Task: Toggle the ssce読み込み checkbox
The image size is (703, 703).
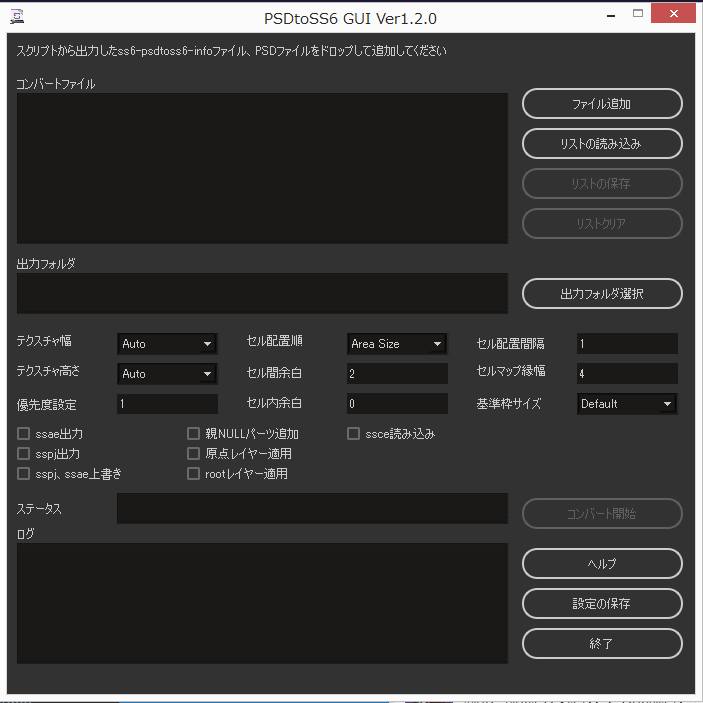Action: [353, 434]
